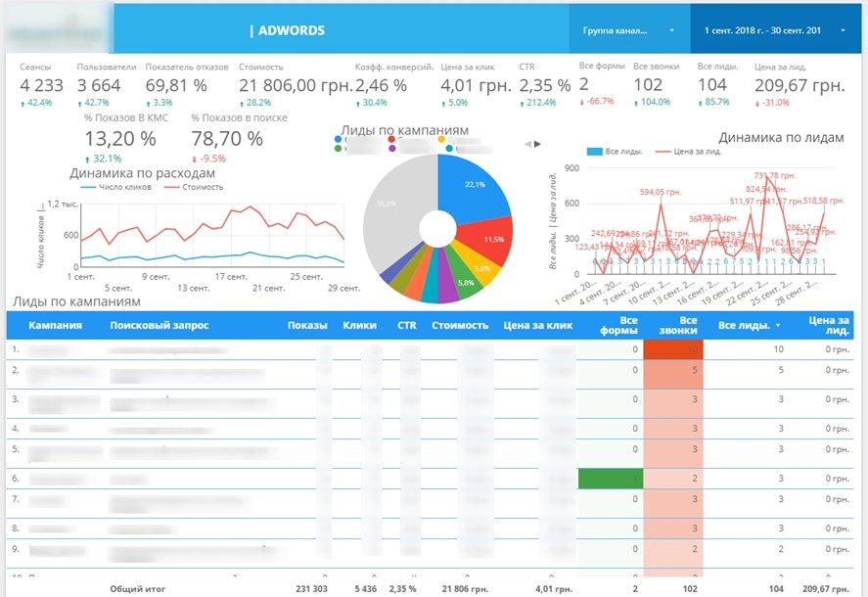
Task: Sort table by CTR column header
Action: pos(407,326)
